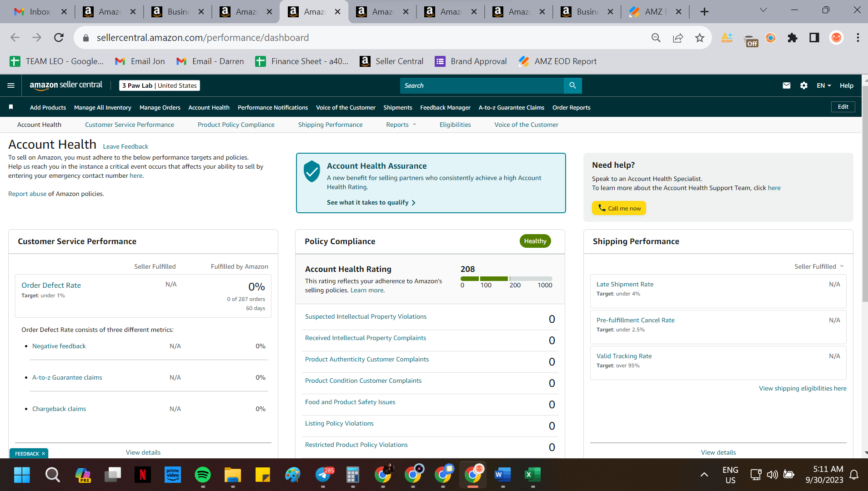868x491 pixels.
Task: Toggle the browser side panel icon
Action: (x=814, y=38)
